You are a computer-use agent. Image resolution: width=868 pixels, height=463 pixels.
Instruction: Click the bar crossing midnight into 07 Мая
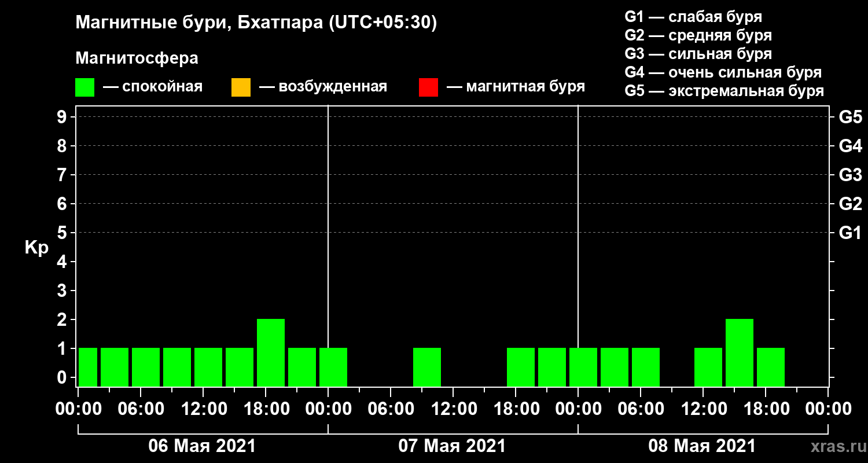(333, 367)
